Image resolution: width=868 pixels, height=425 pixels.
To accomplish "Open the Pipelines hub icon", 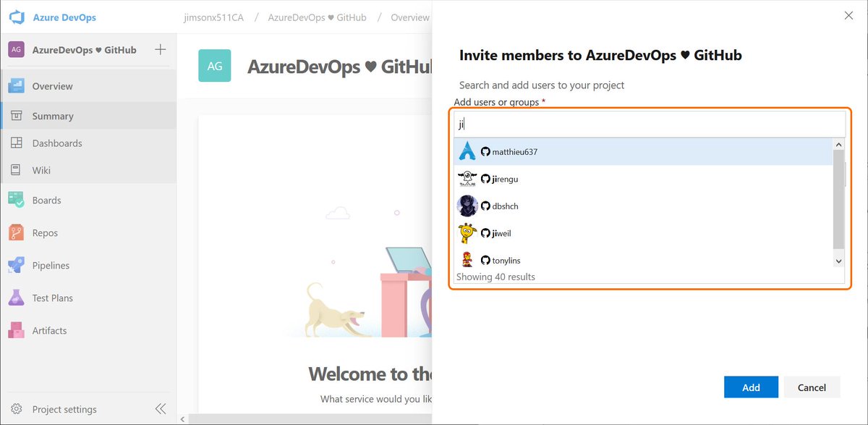I will (17, 265).
